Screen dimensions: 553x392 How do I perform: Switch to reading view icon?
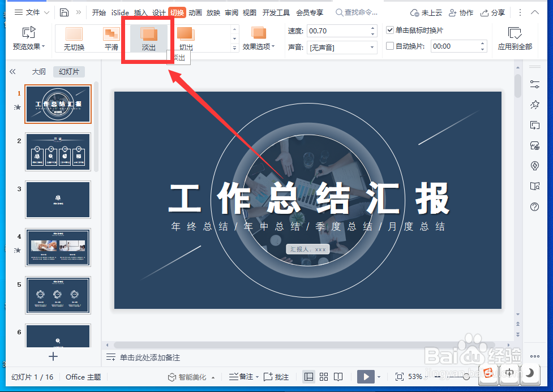[338, 377]
